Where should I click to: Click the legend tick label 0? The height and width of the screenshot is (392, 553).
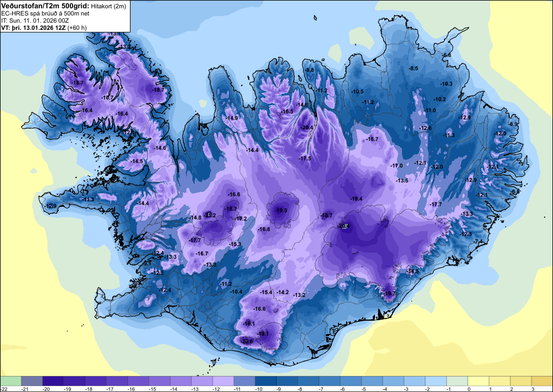[469, 389]
